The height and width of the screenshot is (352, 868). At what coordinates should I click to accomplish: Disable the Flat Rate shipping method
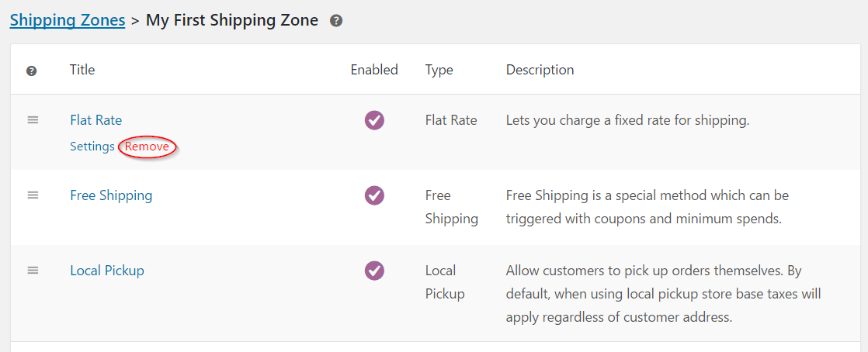point(374,120)
